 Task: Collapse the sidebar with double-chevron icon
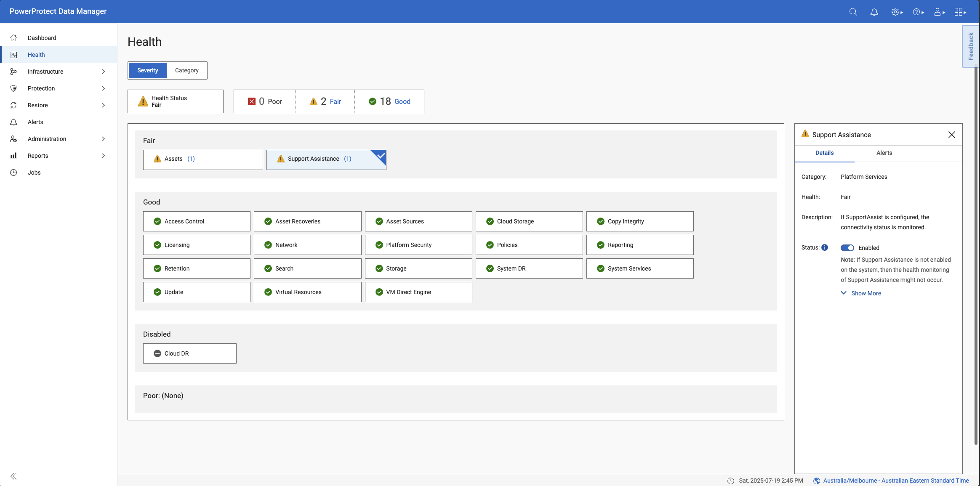(13, 476)
